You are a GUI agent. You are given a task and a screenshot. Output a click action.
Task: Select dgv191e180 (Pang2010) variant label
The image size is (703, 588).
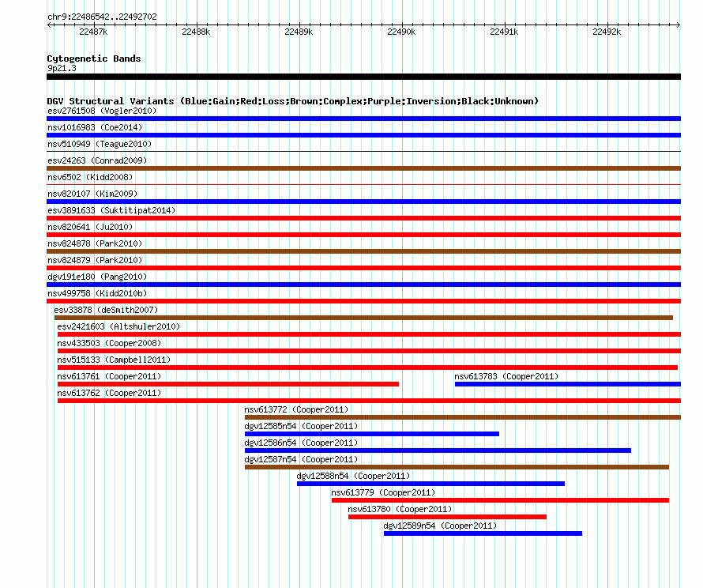click(x=97, y=277)
